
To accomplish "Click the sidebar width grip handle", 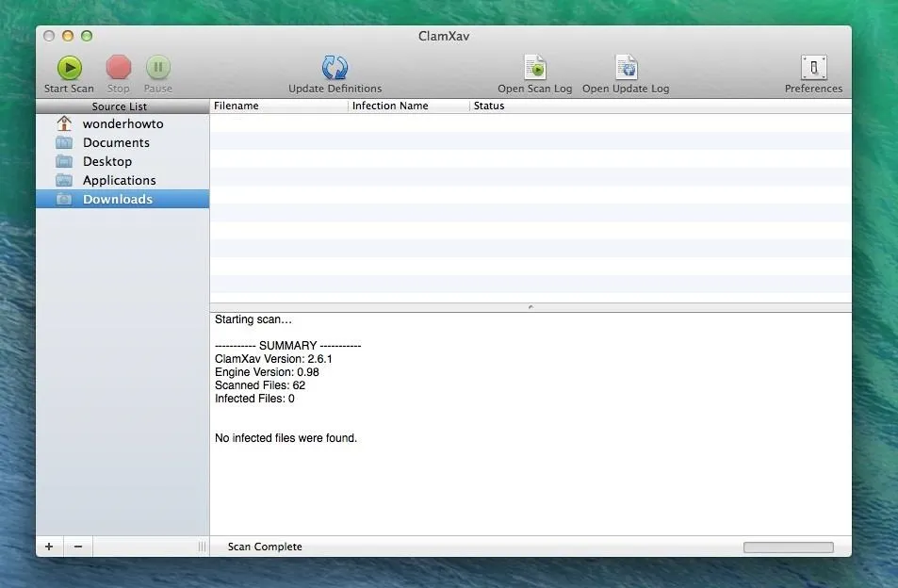I will 203,547.
